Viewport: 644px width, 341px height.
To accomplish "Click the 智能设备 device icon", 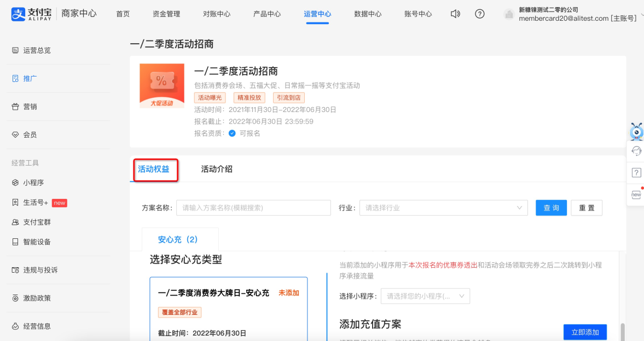I will tap(15, 242).
